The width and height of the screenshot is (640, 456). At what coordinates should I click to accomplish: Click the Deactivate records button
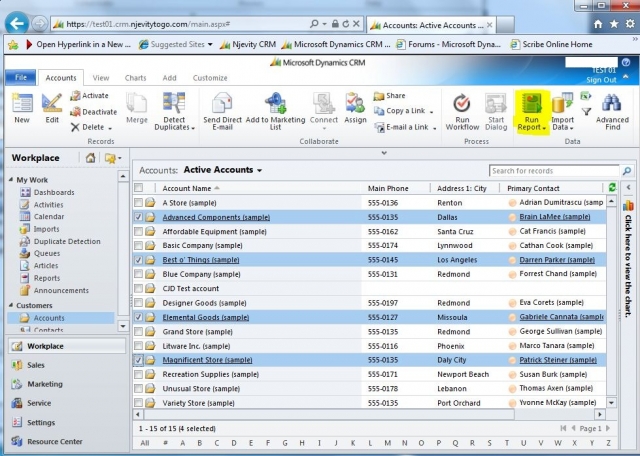point(93,111)
